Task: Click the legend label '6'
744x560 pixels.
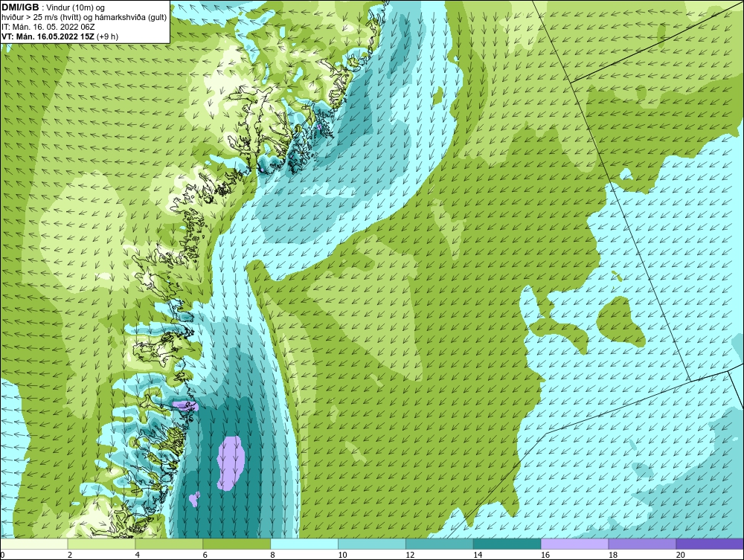Action: click(x=205, y=555)
